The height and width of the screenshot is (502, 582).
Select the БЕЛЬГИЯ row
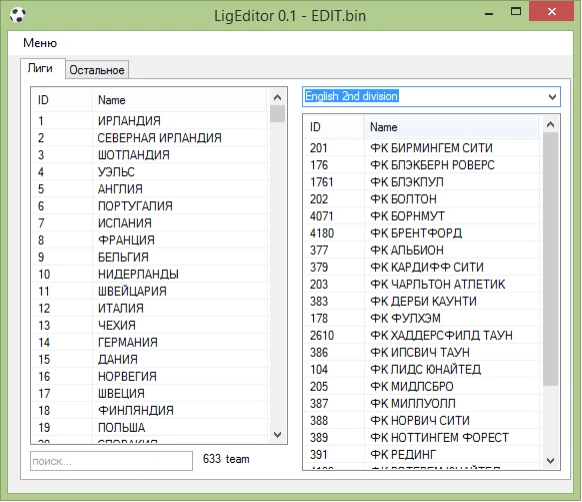tap(150, 257)
